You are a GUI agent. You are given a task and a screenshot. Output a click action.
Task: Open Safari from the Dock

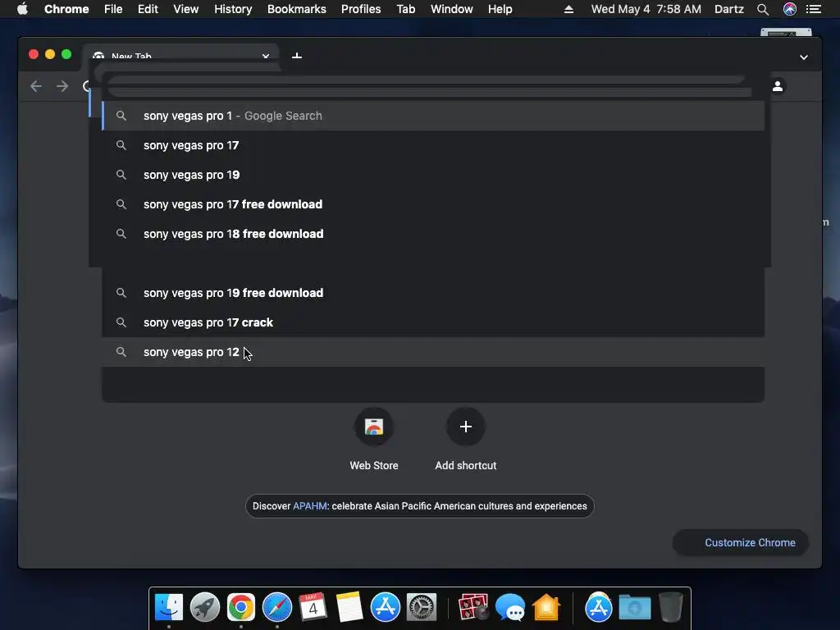(277, 608)
